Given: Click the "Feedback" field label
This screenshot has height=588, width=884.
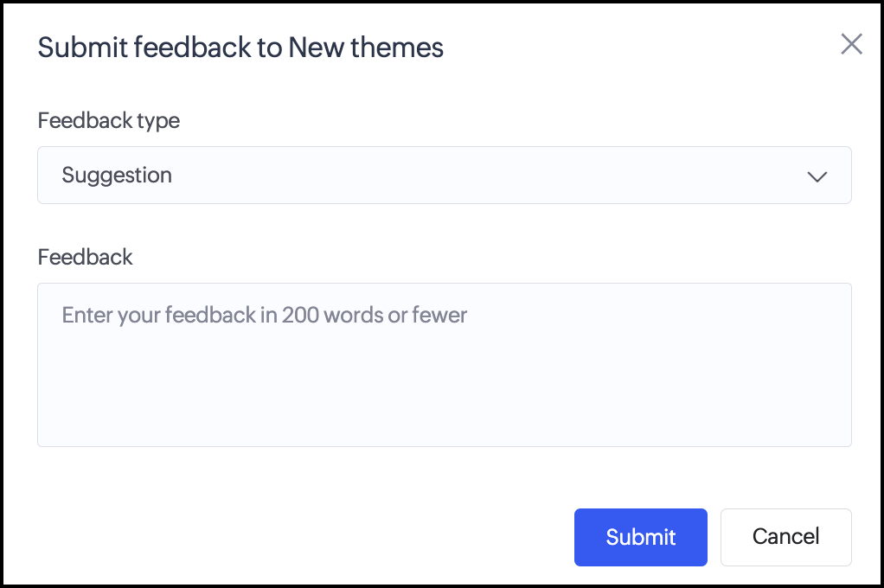Looking at the screenshot, I should (86, 257).
